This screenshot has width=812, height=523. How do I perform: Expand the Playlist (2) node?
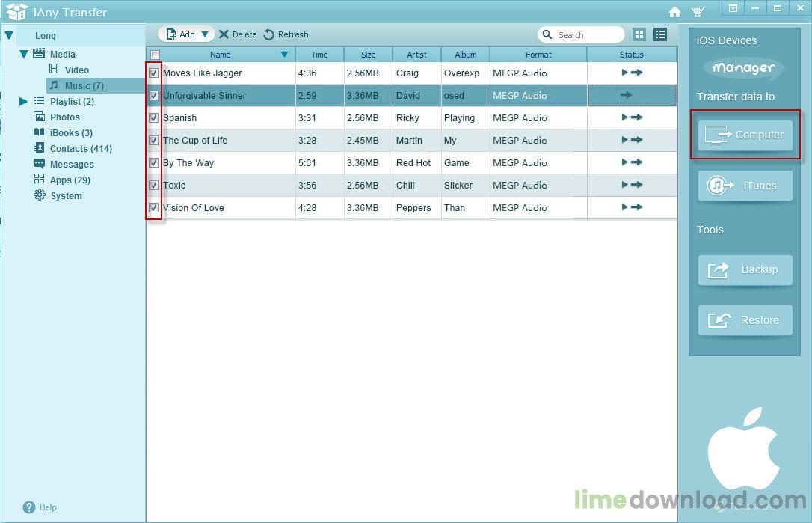[x=23, y=101]
